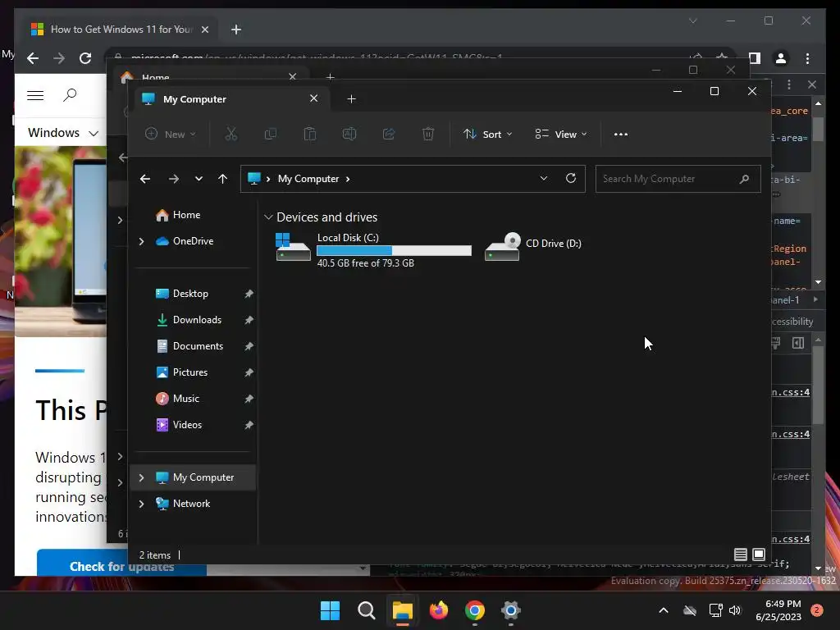Viewport: 840px width, 630px height.
Task: Click the Copy icon in File Explorer toolbar
Action: click(x=271, y=134)
